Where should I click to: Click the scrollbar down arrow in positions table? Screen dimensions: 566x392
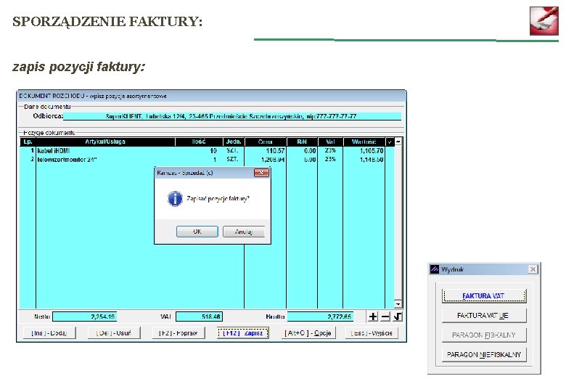[398, 304]
